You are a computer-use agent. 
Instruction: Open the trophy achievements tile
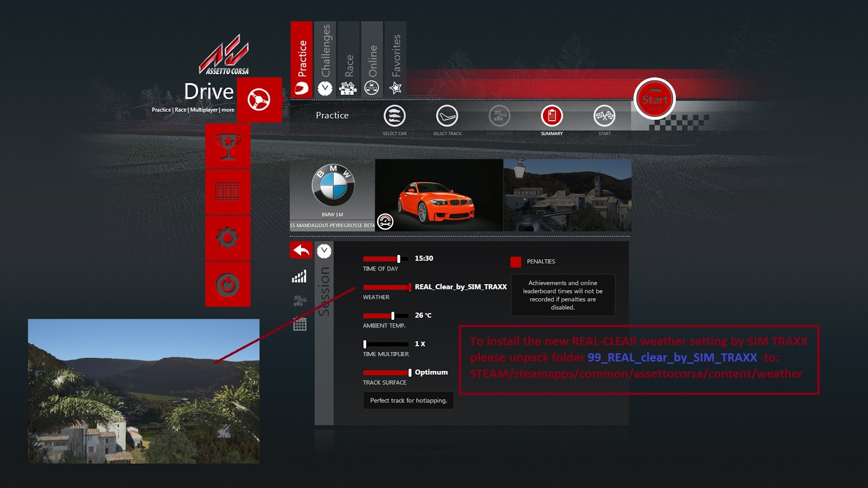(x=228, y=146)
